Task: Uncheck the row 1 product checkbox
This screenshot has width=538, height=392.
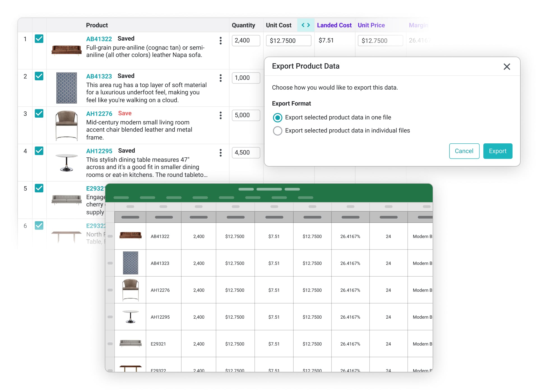Action: [39, 39]
